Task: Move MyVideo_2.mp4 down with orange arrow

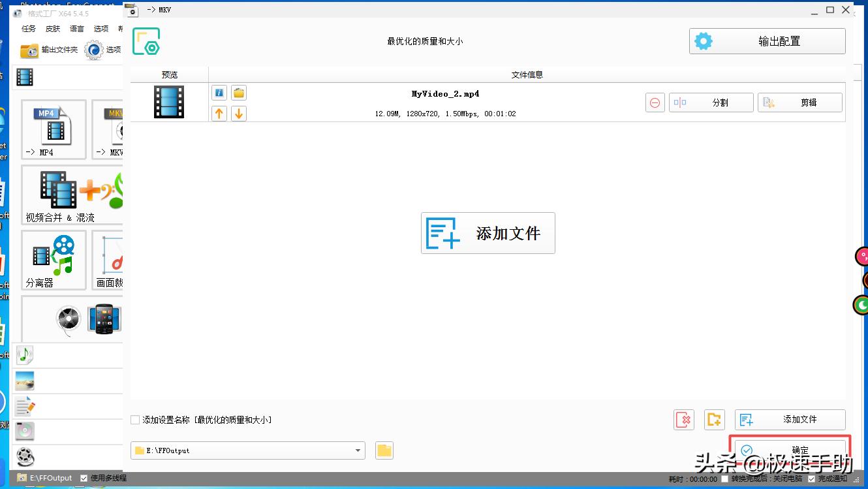Action: click(238, 113)
